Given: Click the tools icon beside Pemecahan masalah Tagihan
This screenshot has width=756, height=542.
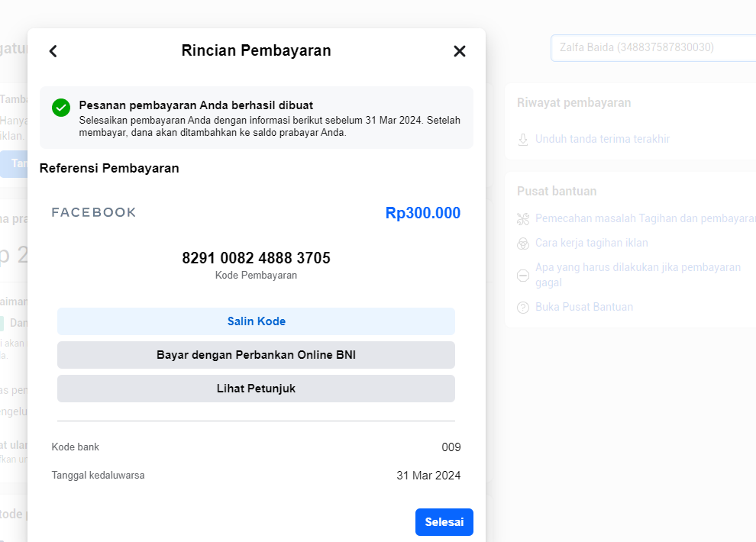Looking at the screenshot, I should (x=523, y=219).
